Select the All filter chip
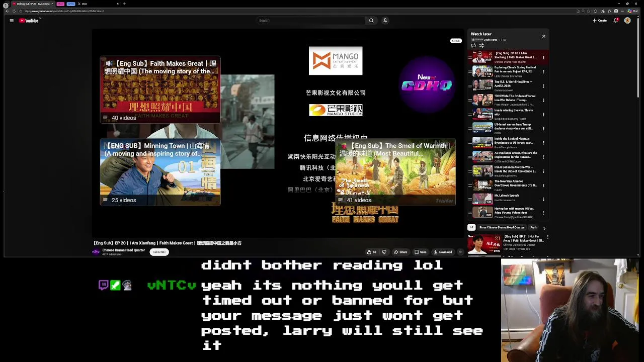Screen dimensions: 644x362 click(471, 228)
